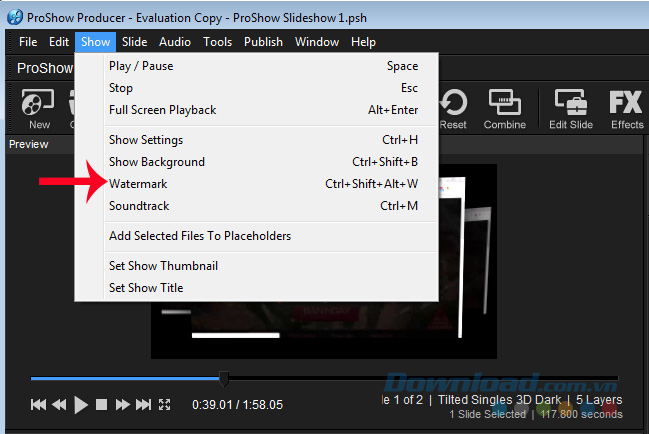This screenshot has width=649, height=434.
Task: Click the ProShow workspace label
Action: coord(45,68)
